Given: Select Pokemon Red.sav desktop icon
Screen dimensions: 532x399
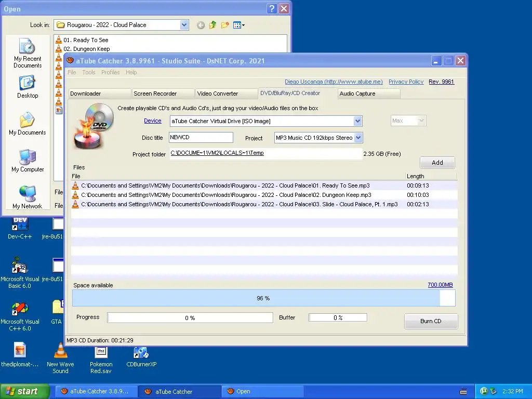Looking at the screenshot, I should pyautogui.click(x=101, y=360).
